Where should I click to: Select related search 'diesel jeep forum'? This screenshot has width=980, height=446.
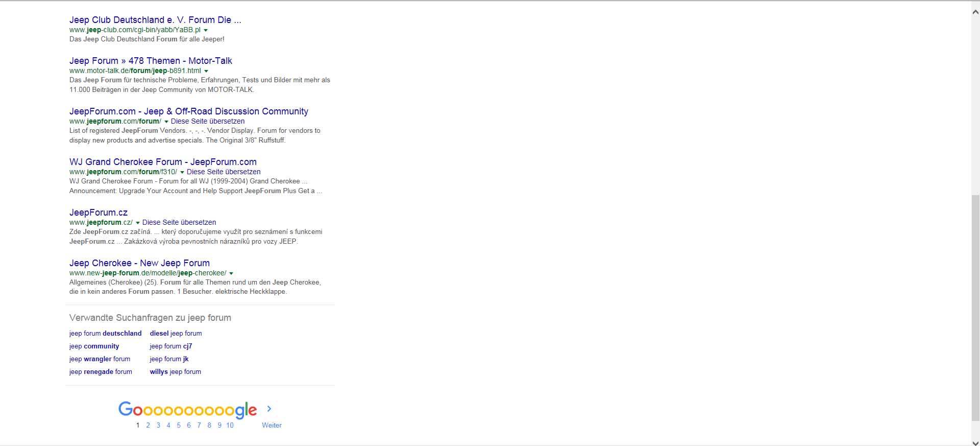click(176, 333)
